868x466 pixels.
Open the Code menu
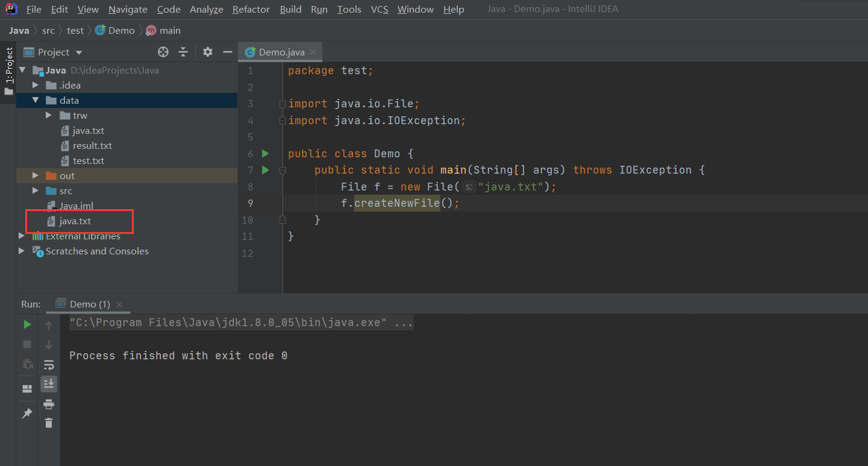169,10
